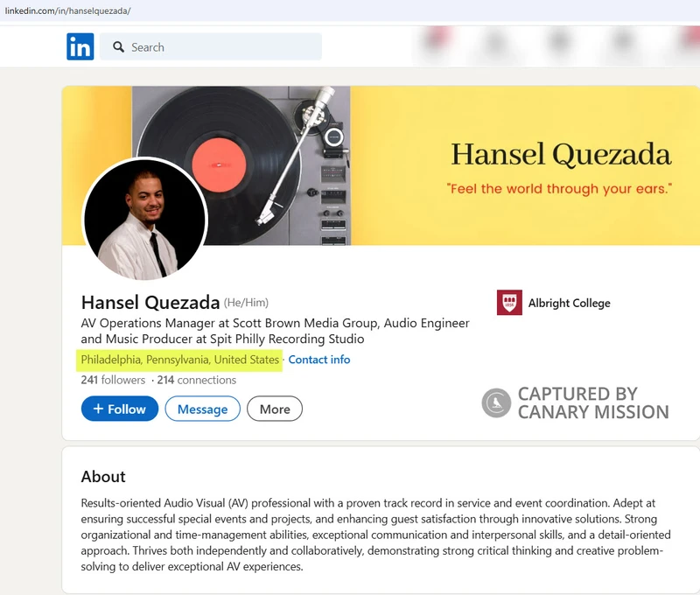Click the banner quote "Feel the world through your ears."

click(559, 189)
